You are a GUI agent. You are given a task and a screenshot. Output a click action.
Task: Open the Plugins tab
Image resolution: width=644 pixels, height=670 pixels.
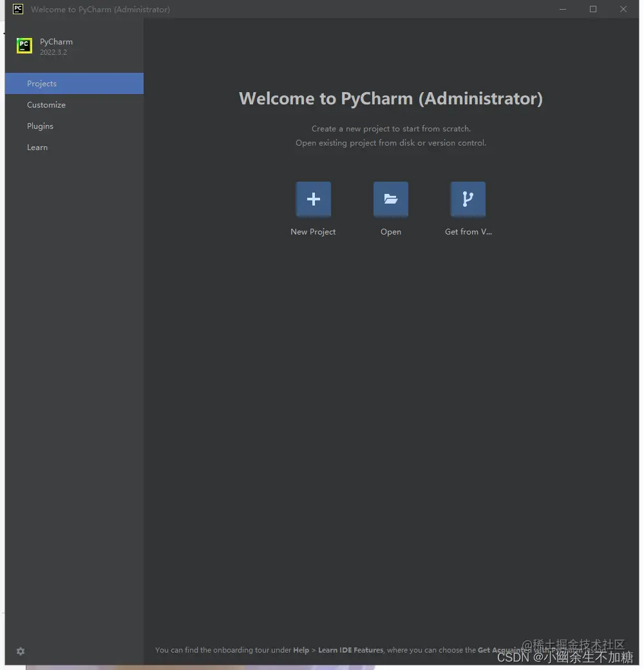(74, 126)
